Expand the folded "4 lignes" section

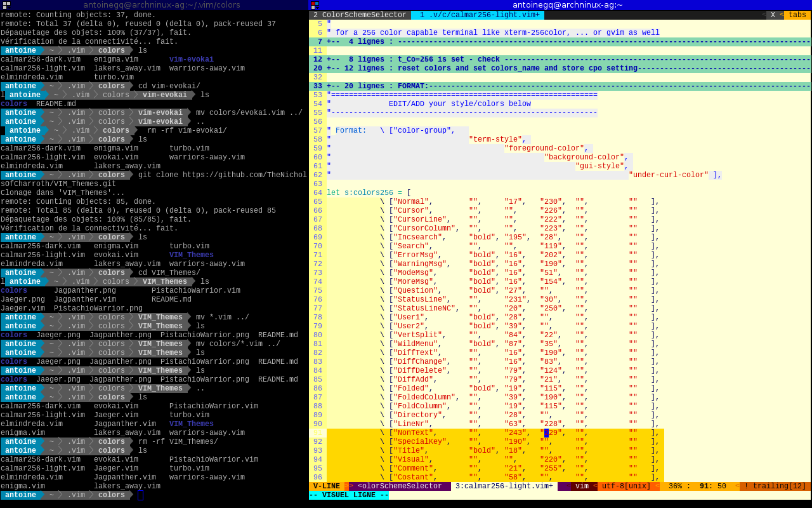coord(368,42)
